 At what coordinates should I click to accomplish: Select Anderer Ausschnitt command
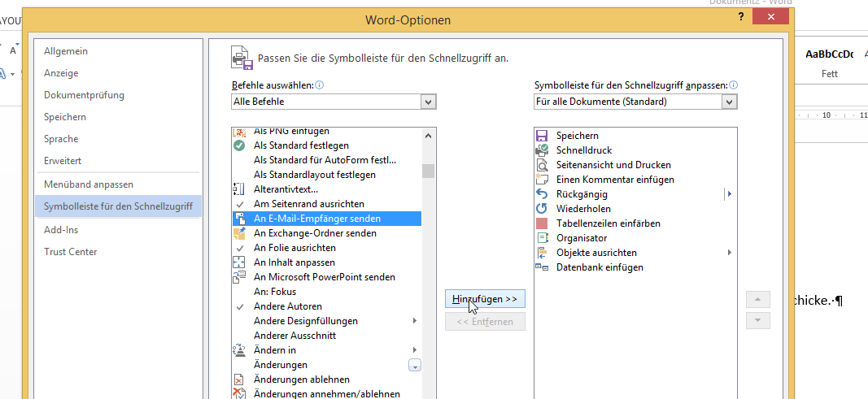[x=326, y=336]
